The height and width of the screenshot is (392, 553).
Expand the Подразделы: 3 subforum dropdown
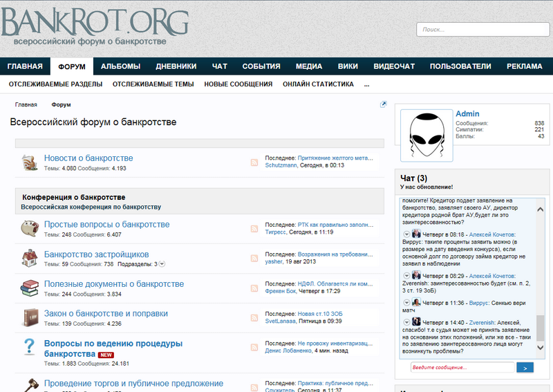[162, 264]
